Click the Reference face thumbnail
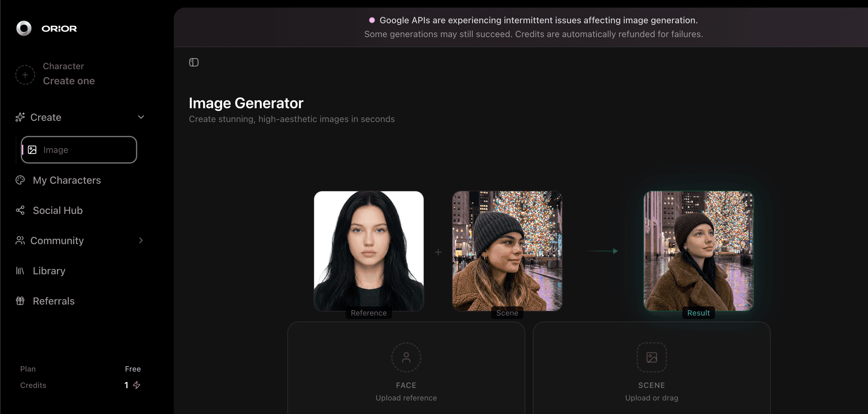The image size is (868, 414). 369,251
